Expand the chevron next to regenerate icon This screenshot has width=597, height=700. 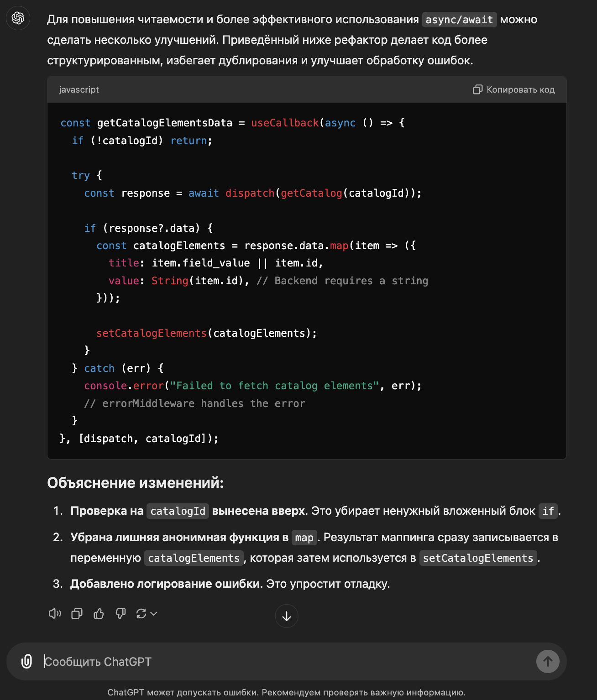click(154, 614)
